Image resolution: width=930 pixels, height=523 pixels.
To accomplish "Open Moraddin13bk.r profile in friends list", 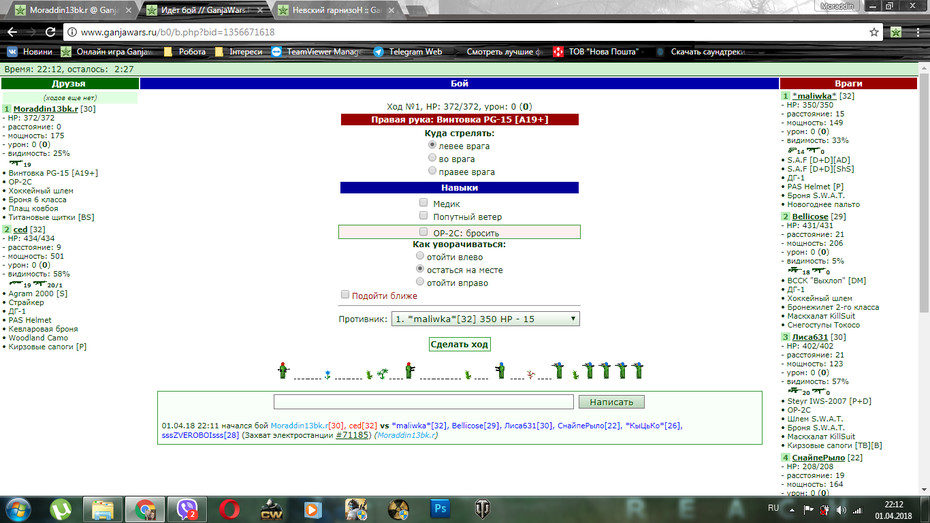I will (46, 109).
